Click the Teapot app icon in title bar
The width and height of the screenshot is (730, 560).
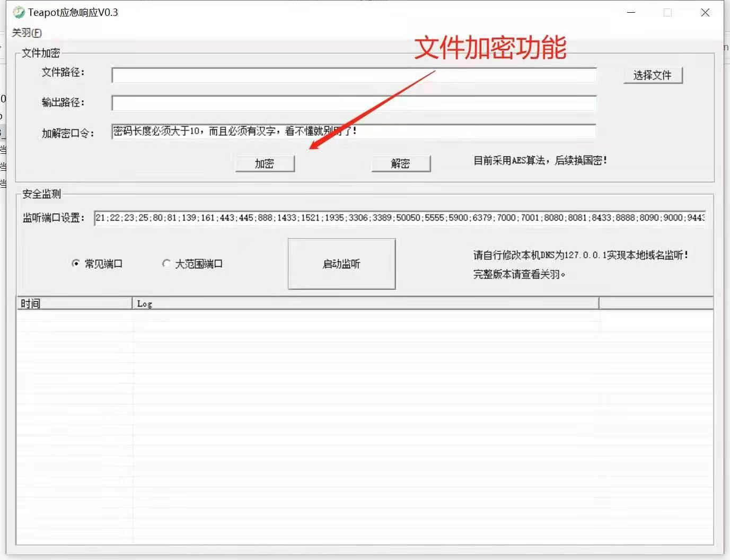pos(19,12)
